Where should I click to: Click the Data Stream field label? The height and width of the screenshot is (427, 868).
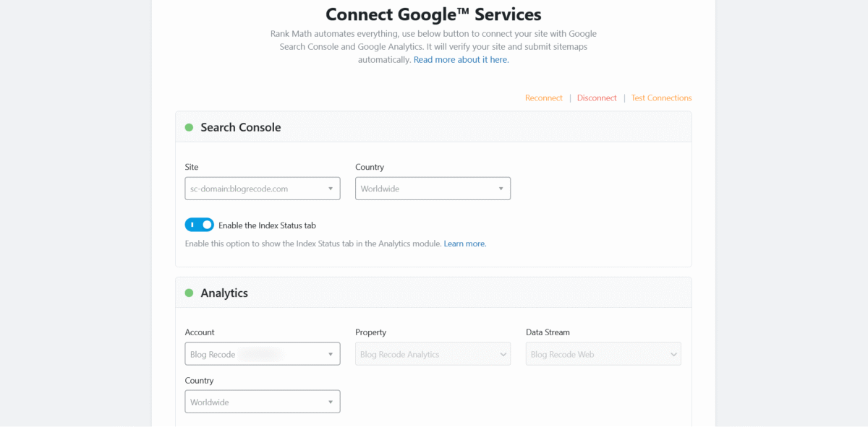pyautogui.click(x=548, y=332)
